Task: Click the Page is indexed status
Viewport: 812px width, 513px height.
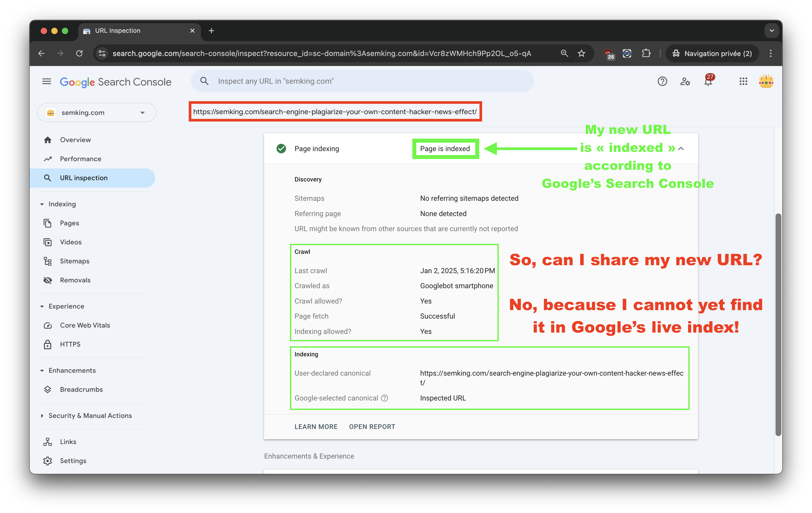Action: (x=445, y=149)
